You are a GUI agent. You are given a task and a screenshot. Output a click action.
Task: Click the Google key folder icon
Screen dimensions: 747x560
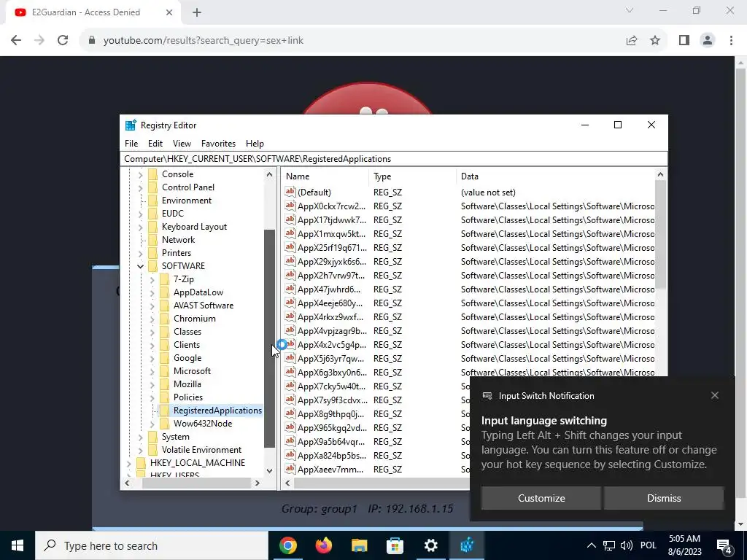pyautogui.click(x=164, y=358)
